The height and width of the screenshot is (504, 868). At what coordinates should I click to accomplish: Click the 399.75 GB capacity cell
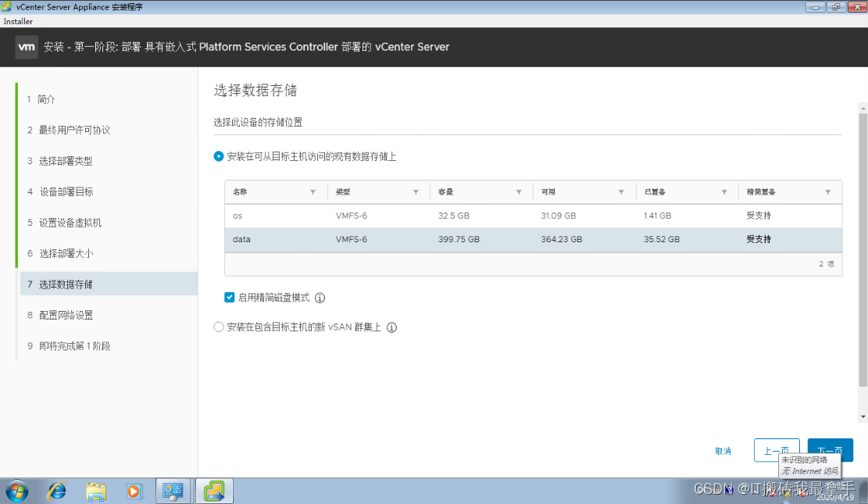coord(459,240)
